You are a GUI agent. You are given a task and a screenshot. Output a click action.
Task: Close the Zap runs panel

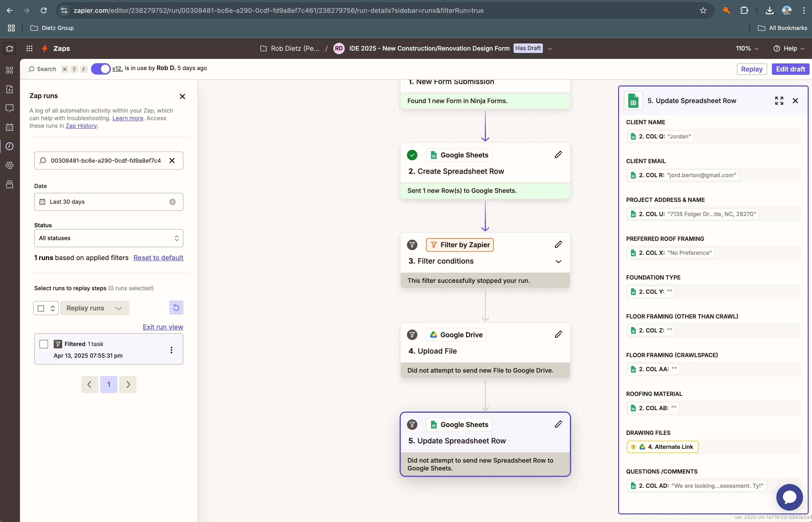coord(182,97)
